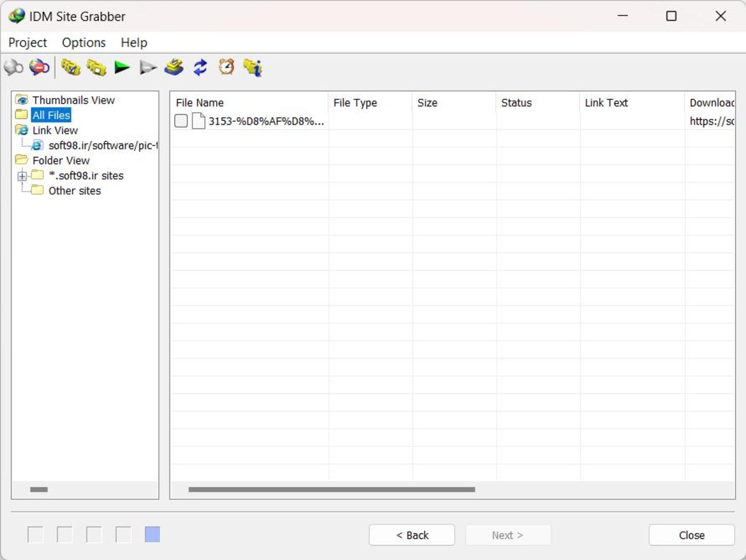This screenshot has height=560, width=746.
Task: Open the Help menu
Action: [134, 42]
